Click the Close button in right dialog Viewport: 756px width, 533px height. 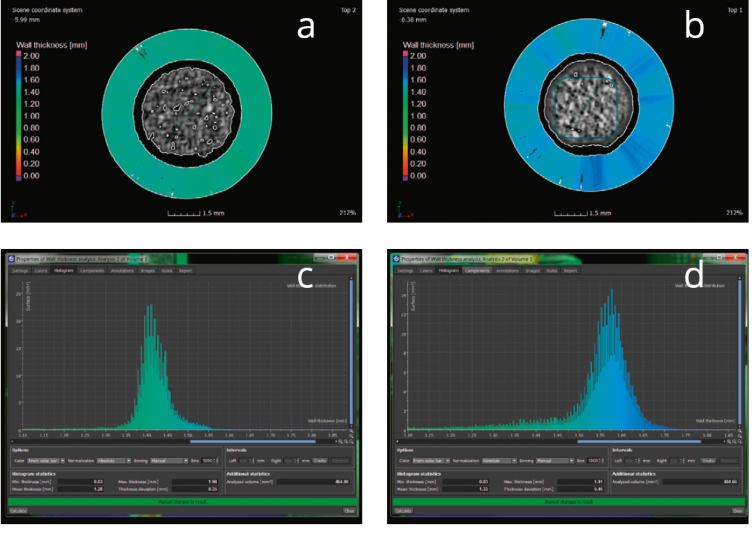[x=737, y=511]
